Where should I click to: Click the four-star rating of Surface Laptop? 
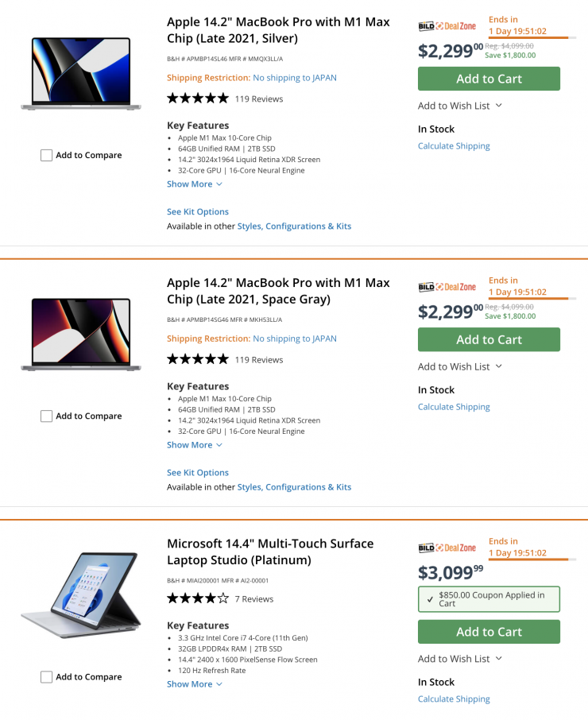[197, 598]
